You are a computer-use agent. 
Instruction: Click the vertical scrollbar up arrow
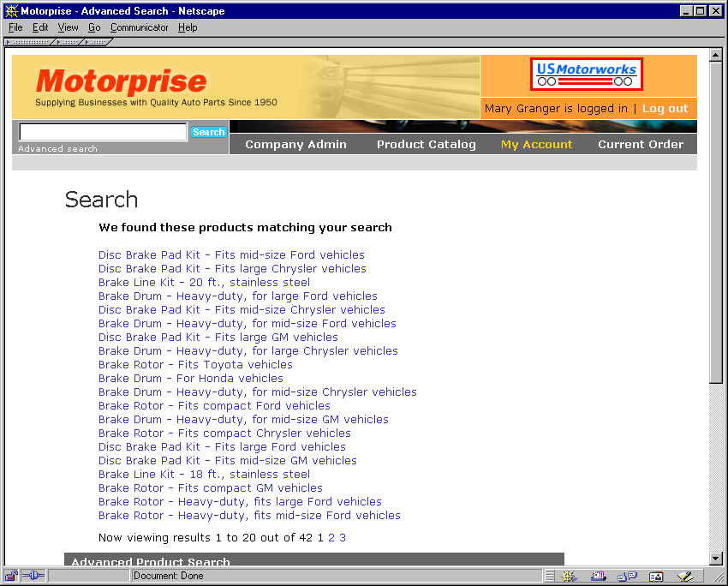[715, 55]
